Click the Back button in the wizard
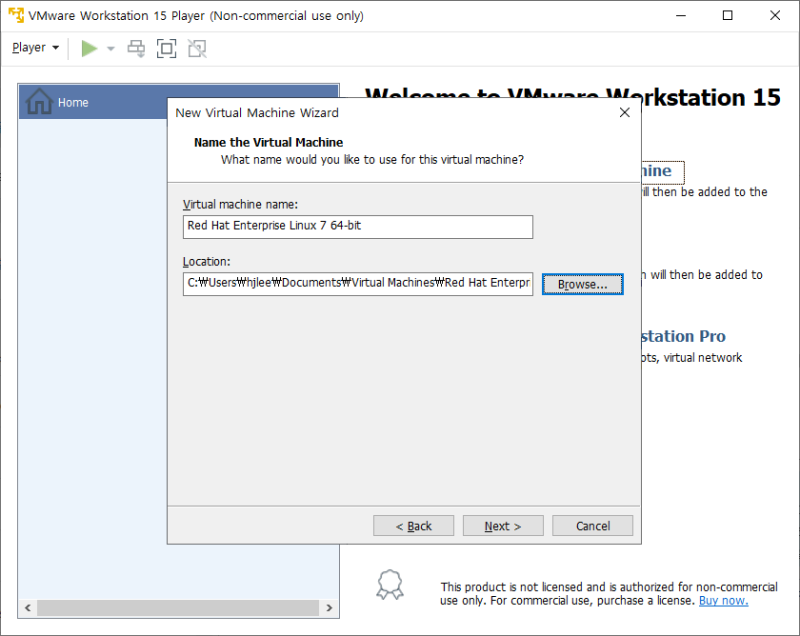The image size is (800, 636). click(x=413, y=525)
